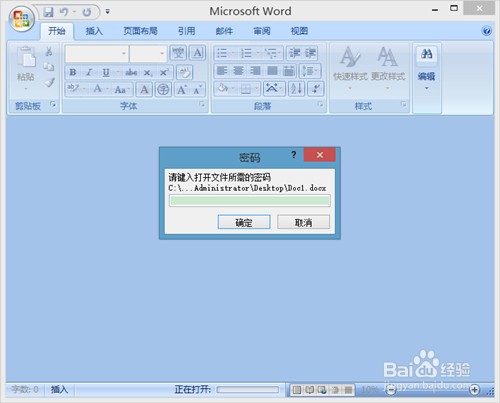Click Shrink Font icon
The width and height of the screenshot is (500, 403).
click(x=198, y=89)
